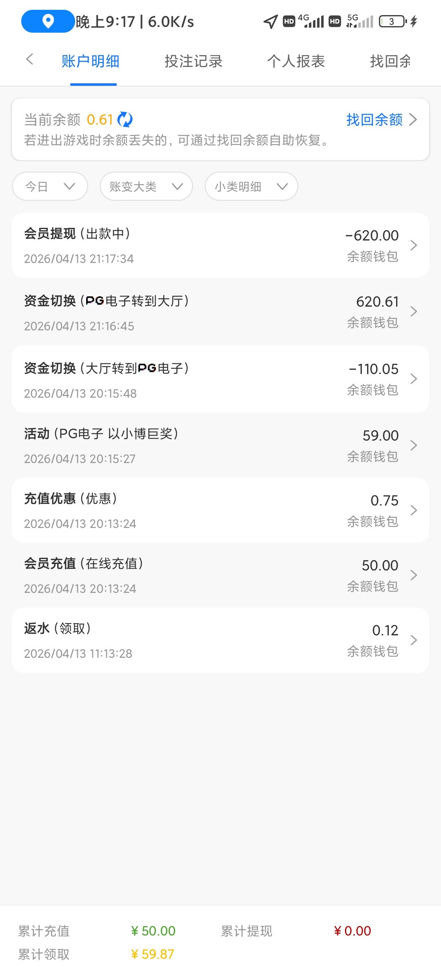The width and height of the screenshot is (441, 980).
Task: Open chevron of 大厅转到PG电子 transfer entry
Action: [x=413, y=379]
